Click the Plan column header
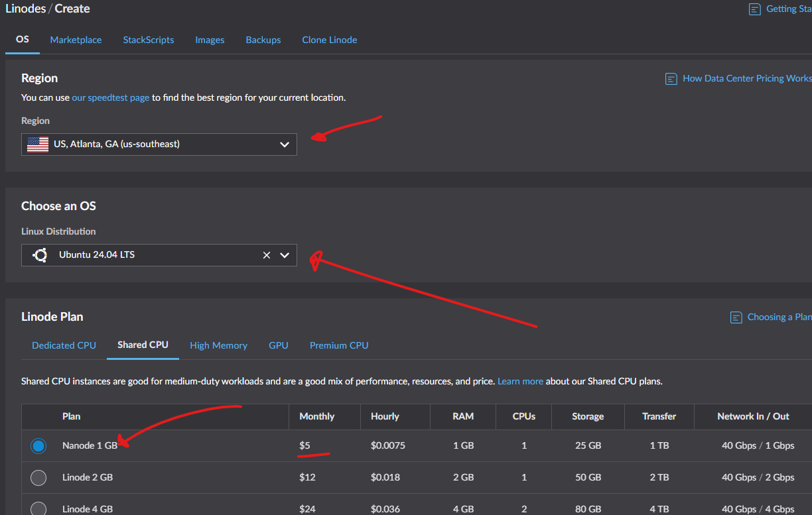Screen dimensions: 812x515 (x=71, y=416)
